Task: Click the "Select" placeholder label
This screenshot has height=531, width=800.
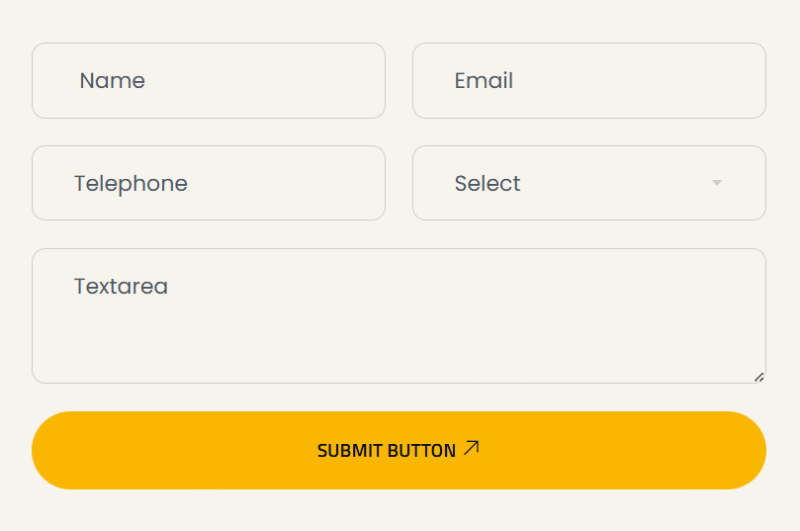Action: [x=487, y=183]
